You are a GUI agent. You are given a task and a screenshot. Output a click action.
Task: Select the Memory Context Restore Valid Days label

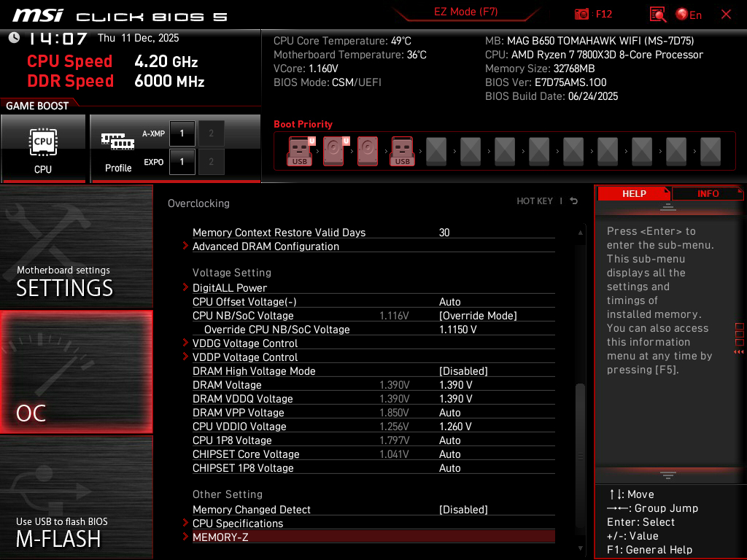(279, 233)
